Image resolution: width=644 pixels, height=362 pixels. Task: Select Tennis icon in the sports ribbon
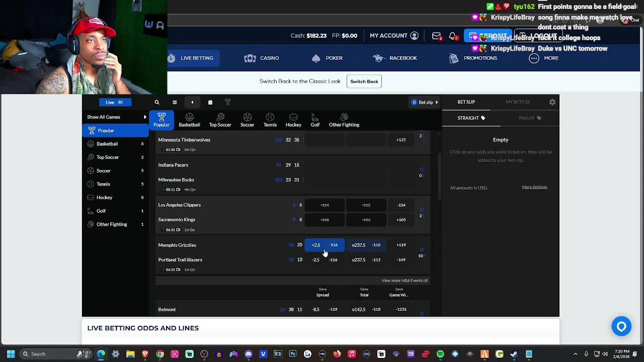(x=270, y=120)
